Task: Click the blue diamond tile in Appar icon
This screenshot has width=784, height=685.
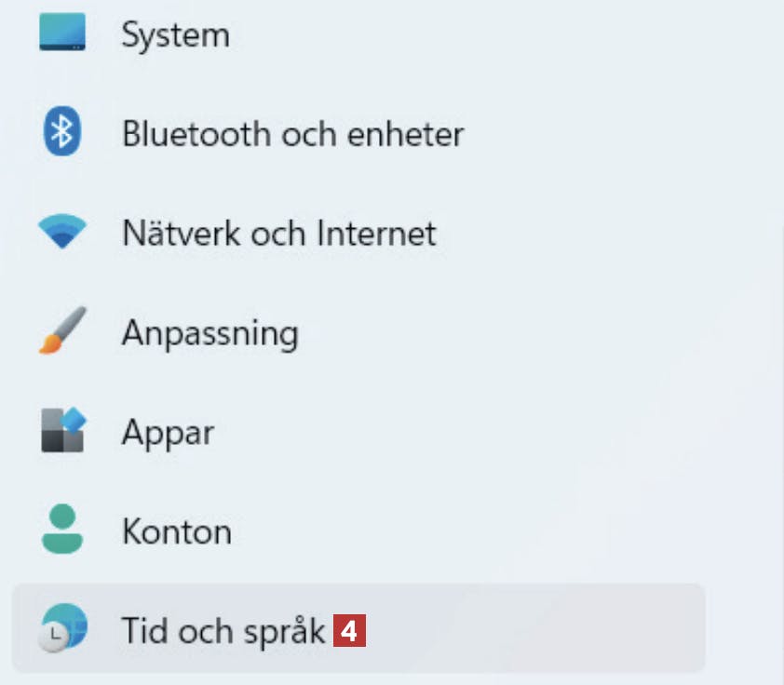Action: [74, 420]
